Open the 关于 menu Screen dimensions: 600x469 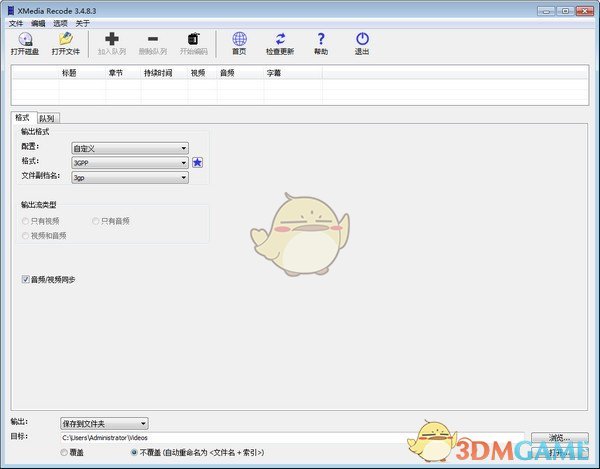tap(82, 23)
